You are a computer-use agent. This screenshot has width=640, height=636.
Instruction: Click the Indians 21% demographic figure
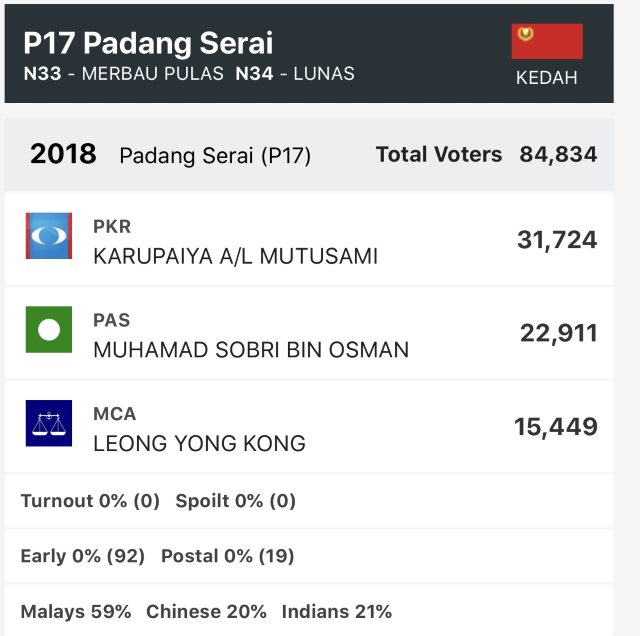(337, 612)
